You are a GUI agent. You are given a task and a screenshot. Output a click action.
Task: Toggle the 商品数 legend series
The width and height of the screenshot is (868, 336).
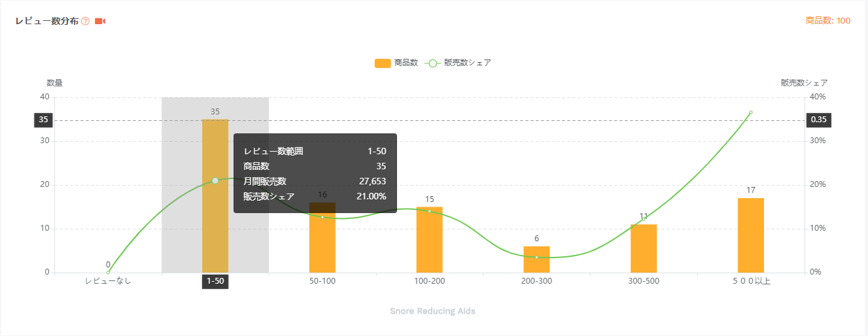[x=406, y=63]
